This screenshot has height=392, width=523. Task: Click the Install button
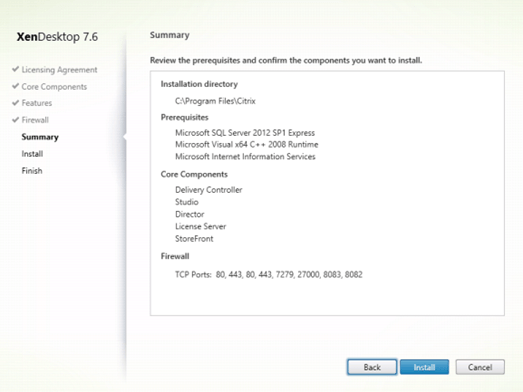[424, 367]
